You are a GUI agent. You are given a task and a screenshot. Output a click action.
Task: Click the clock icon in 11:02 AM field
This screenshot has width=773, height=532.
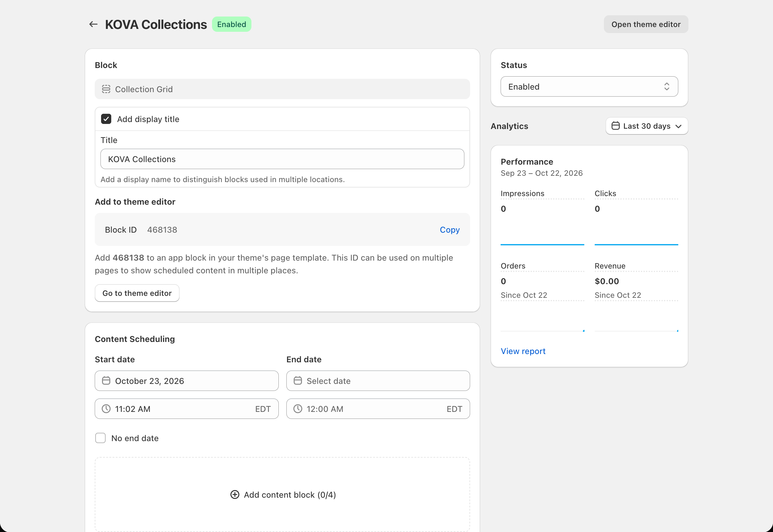106,409
